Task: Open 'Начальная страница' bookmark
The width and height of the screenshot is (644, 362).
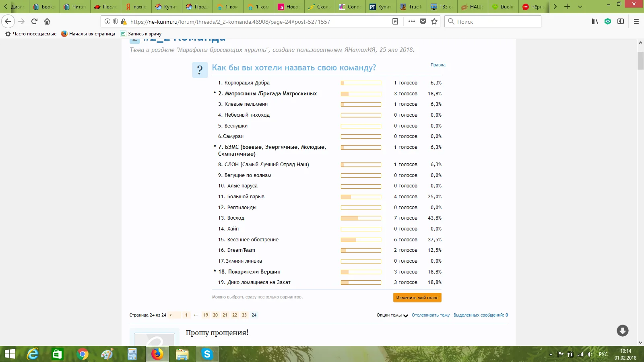Action: (88, 34)
